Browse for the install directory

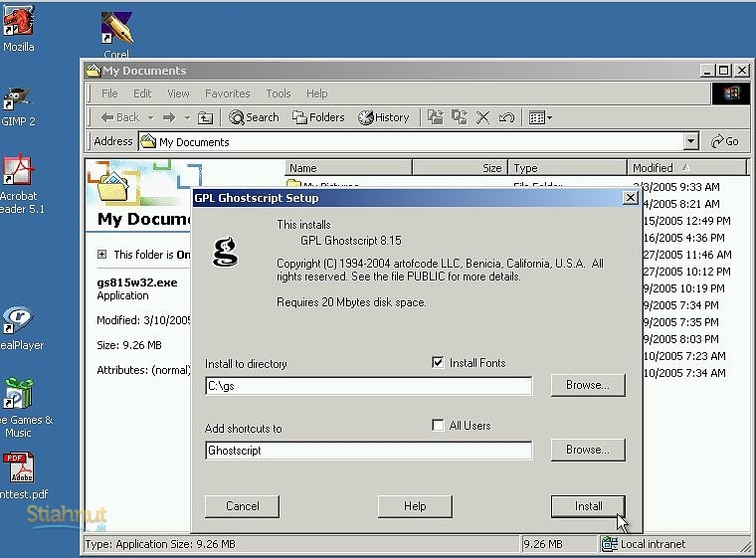tap(588, 385)
